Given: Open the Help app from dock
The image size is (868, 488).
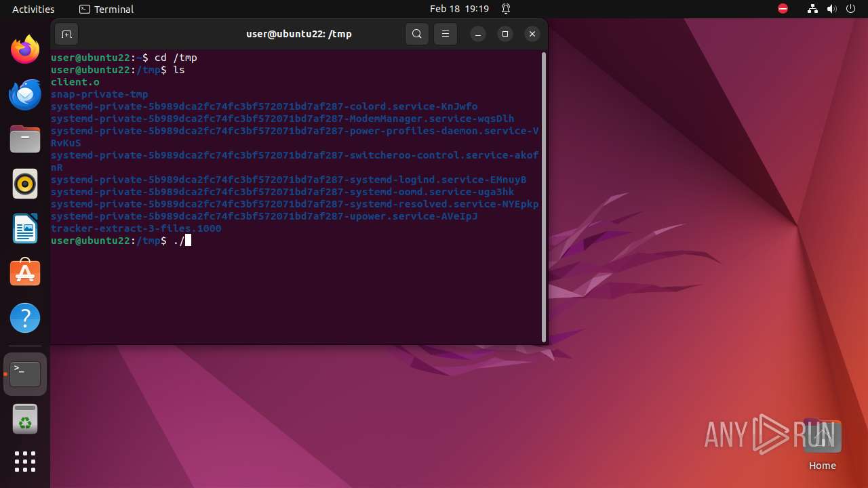Looking at the screenshot, I should [x=25, y=319].
